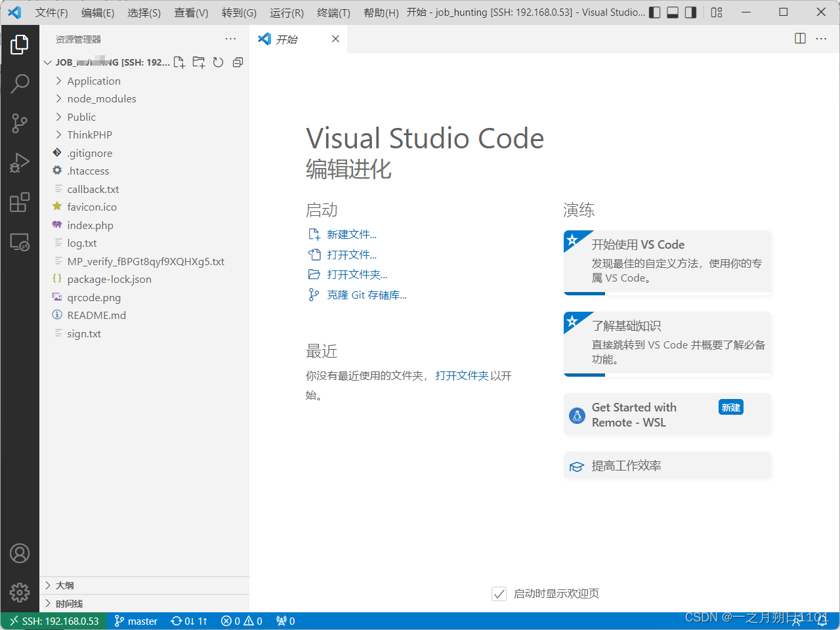Screen dimensions: 840x630
Task: Open the 帮助(H) menu
Action: tap(381, 12)
